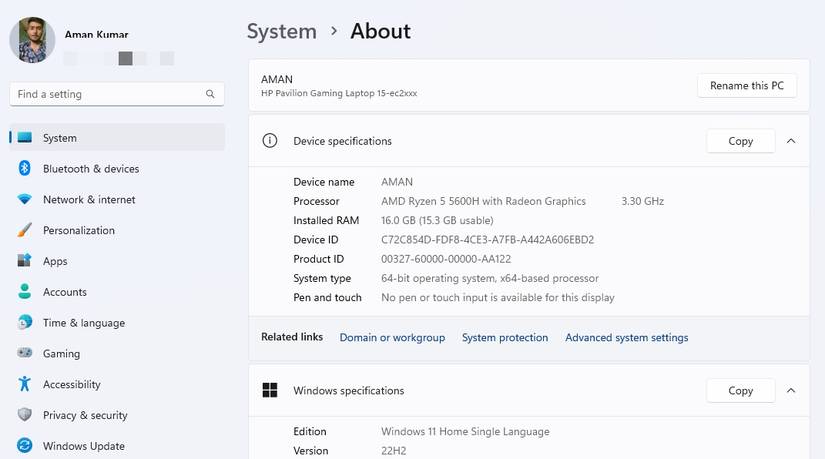The image size is (825, 459).
Task: Click the Time & language globe icon
Action: pos(25,323)
